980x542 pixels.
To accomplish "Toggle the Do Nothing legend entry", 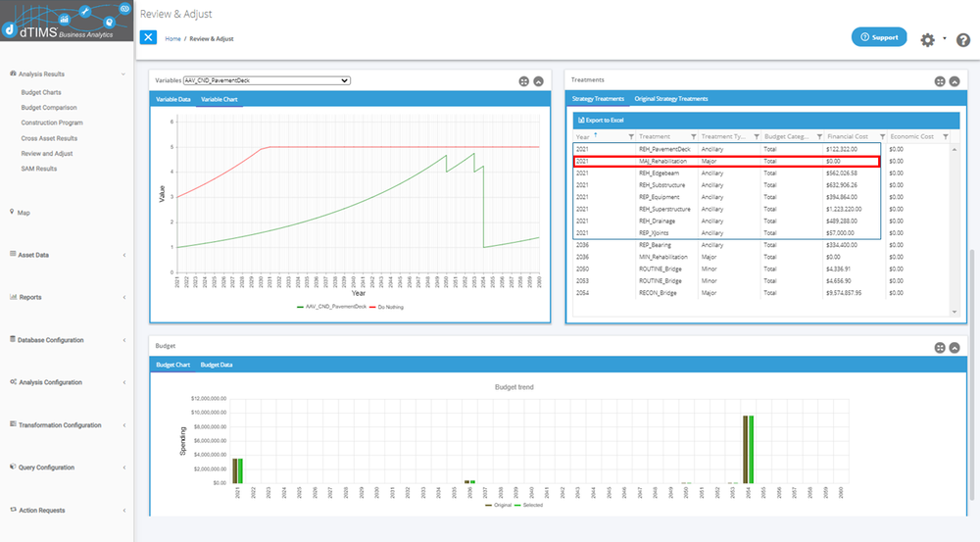I will tap(387, 307).
